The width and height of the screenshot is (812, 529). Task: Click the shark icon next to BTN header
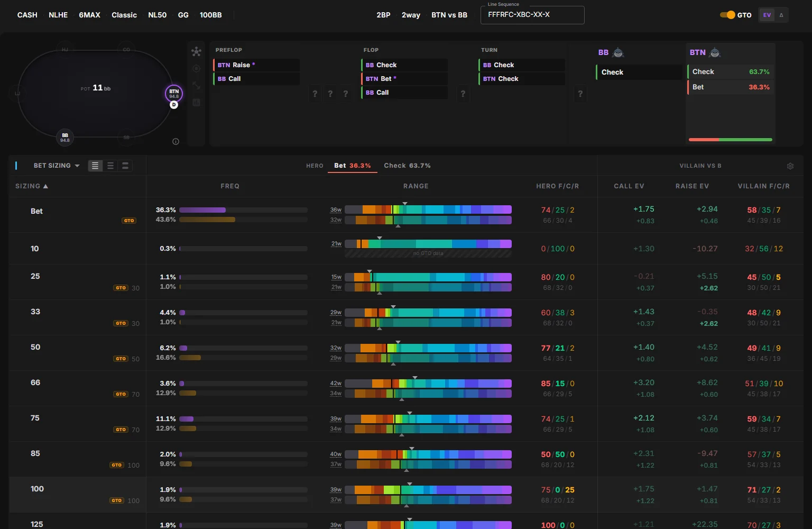(x=715, y=52)
